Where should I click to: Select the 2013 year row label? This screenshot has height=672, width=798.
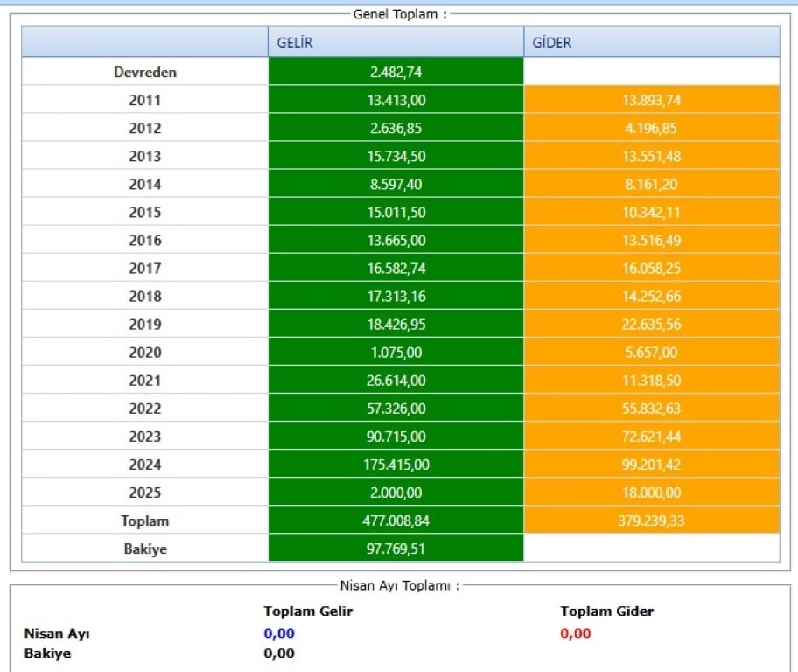145,157
